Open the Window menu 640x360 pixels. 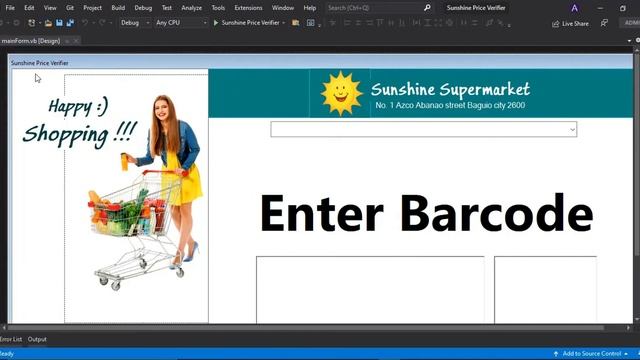click(x=282, y=8)
